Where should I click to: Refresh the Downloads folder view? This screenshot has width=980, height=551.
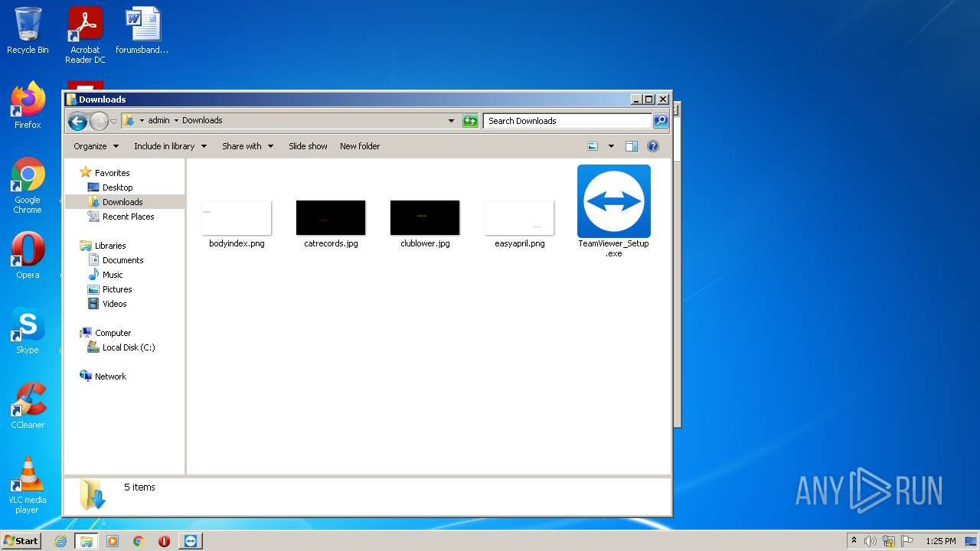470,121
